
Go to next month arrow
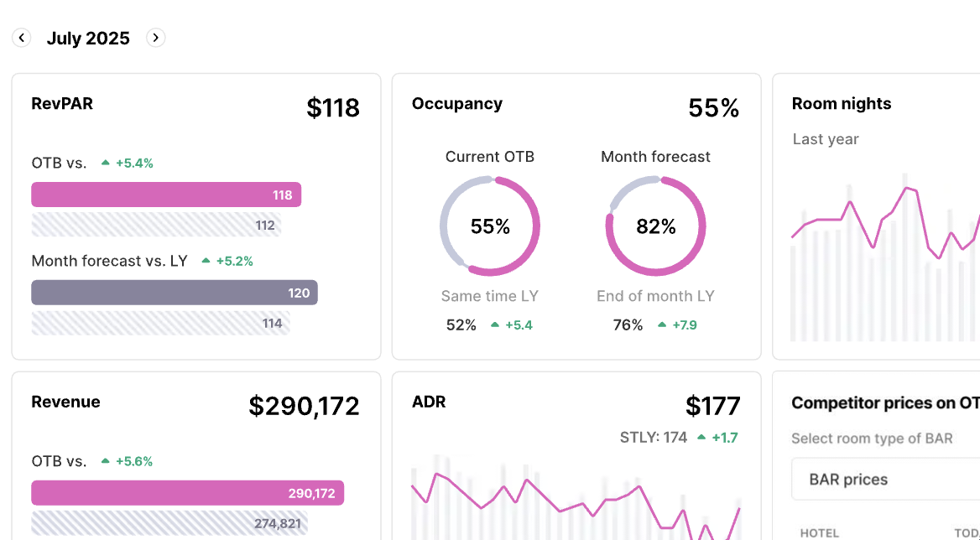[x=155, y=38]
